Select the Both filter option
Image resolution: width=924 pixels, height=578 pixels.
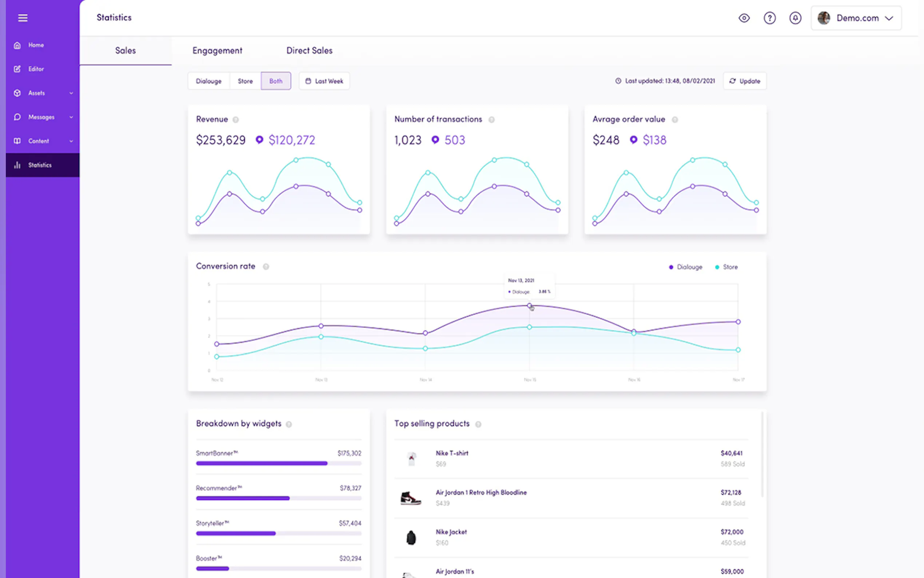click(x=276, y=81)
